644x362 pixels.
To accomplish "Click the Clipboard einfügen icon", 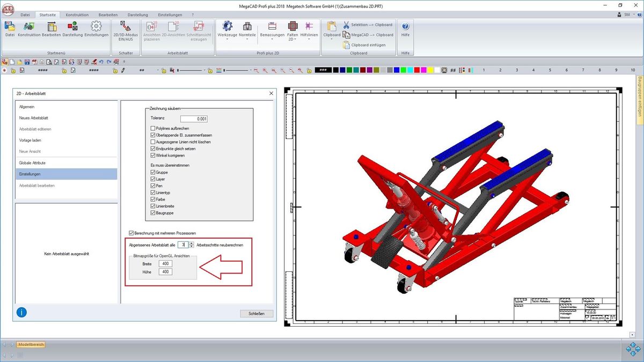I will (347, 45).
